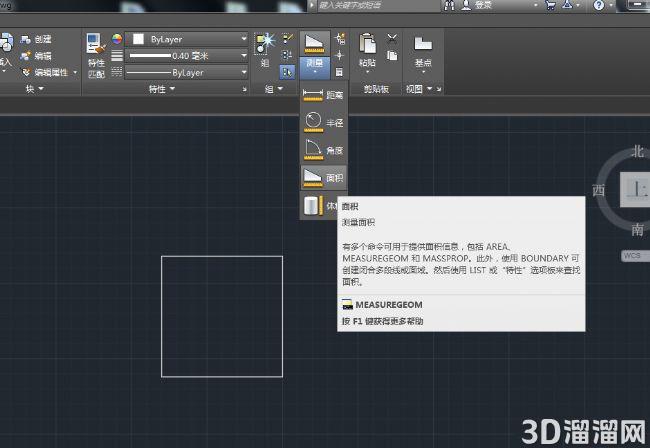Image resolution: width=650 pixels, height=448 pixels.
Task: Click the keyword search input field
Action: tap(378, 6)
